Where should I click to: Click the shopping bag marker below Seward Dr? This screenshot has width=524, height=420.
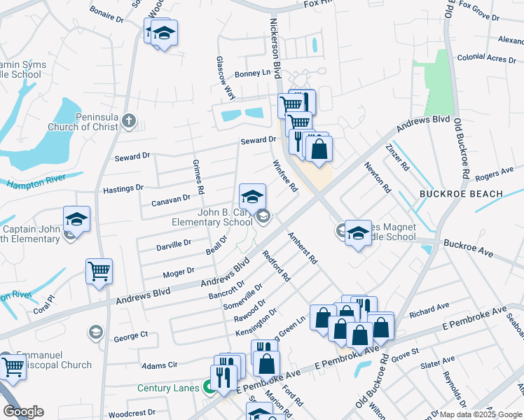pyautogui.click(x=319, y=149)
